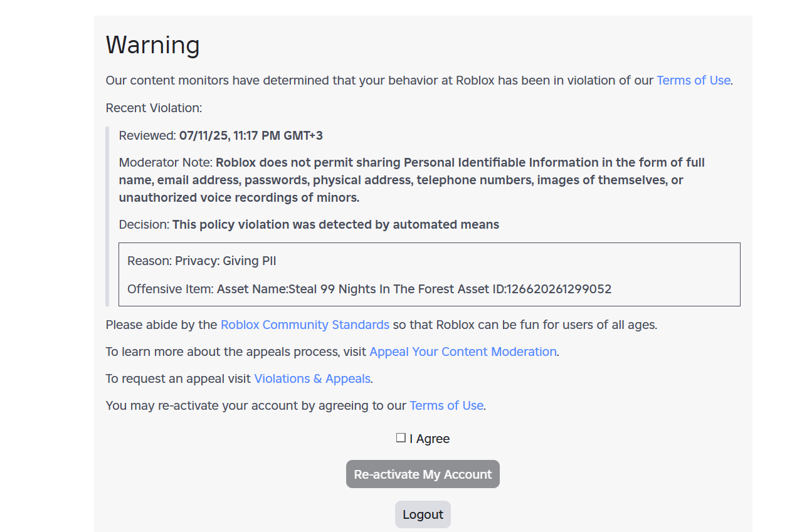Select the Appeal Your Content Moderation hyperlink

click(463, 352)
